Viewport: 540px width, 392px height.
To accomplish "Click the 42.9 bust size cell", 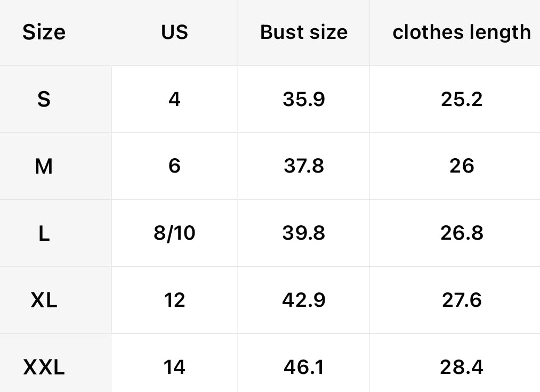I will click(x=304, y=300).
